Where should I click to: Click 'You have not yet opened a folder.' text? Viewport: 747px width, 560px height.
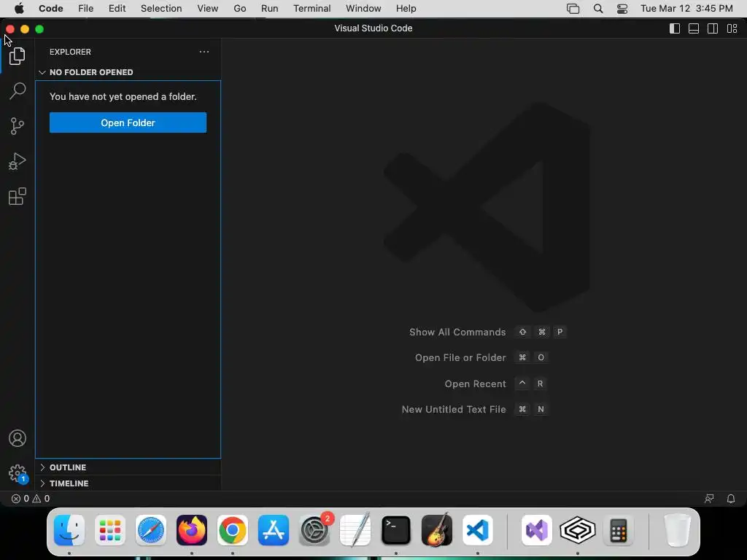click(x=123, y=97)
